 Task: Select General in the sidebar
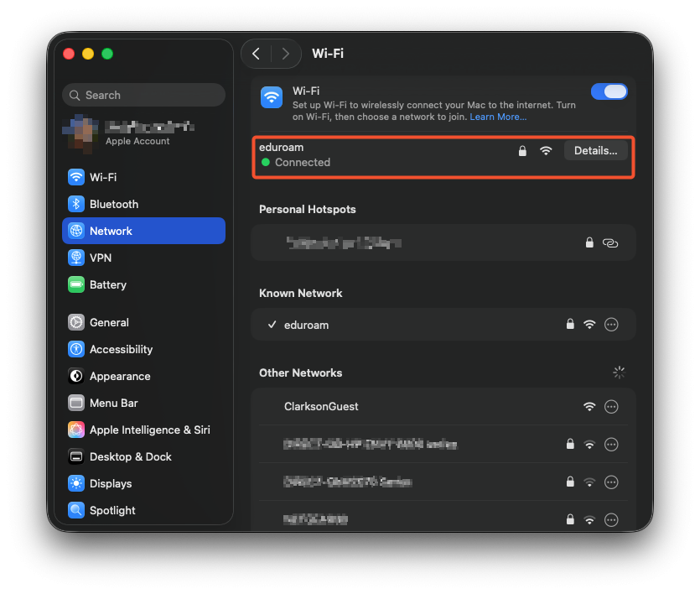(143, 322)
